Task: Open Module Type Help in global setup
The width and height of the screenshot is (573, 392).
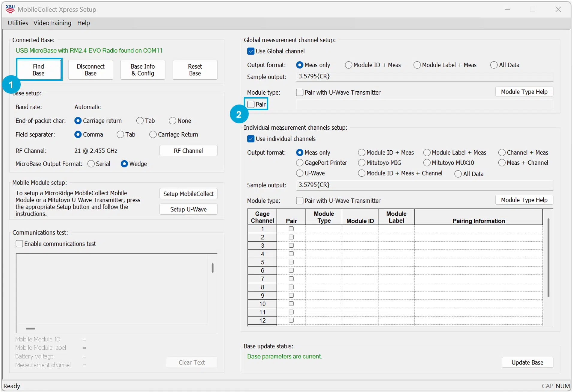Action: pos(524,92)
